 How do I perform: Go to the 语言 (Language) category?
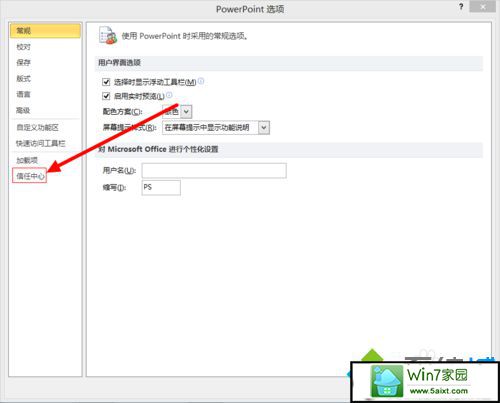point(23,94)
